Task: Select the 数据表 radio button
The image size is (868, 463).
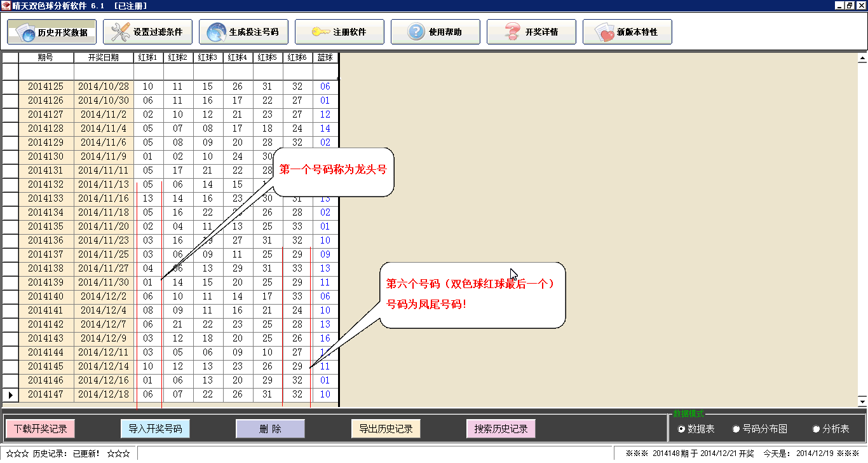Action: pyautogui.click(x=682, y=429)
